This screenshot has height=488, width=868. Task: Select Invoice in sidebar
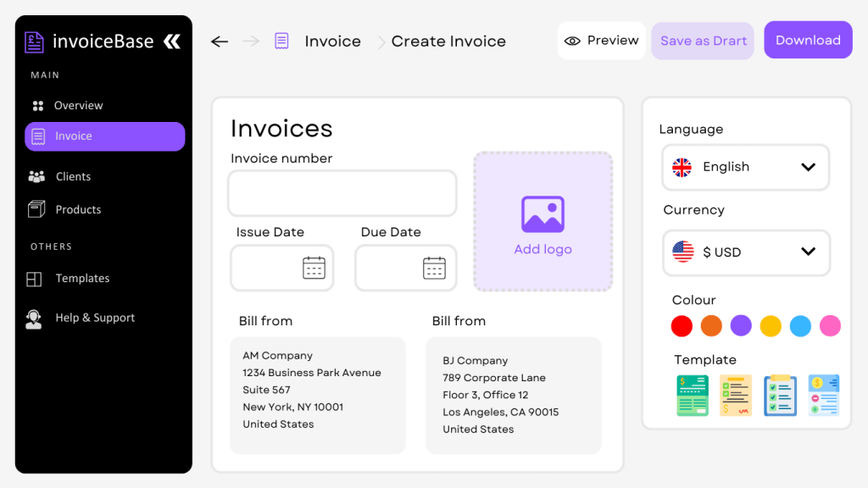(x=104, y=136)
